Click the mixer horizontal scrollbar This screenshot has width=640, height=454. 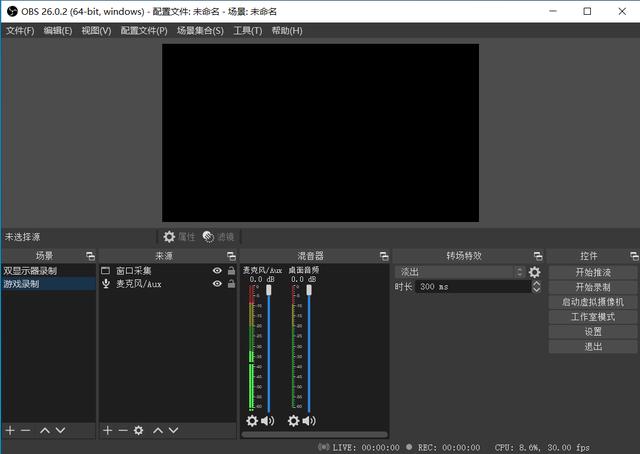314,435
